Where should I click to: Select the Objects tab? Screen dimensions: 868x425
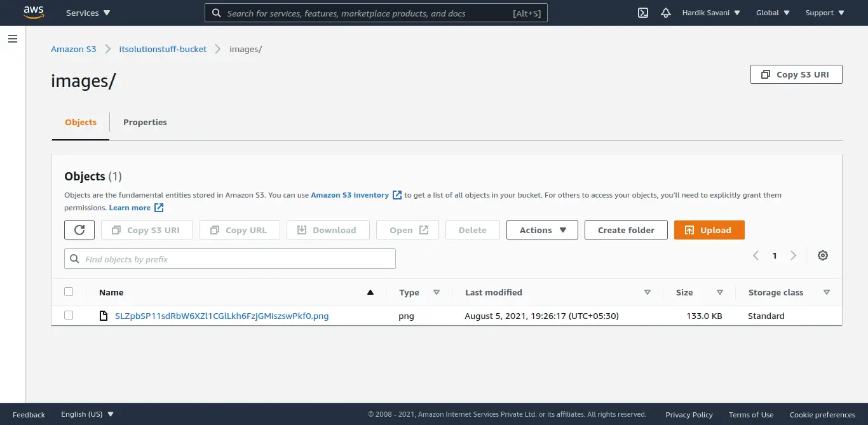point(81,122)
